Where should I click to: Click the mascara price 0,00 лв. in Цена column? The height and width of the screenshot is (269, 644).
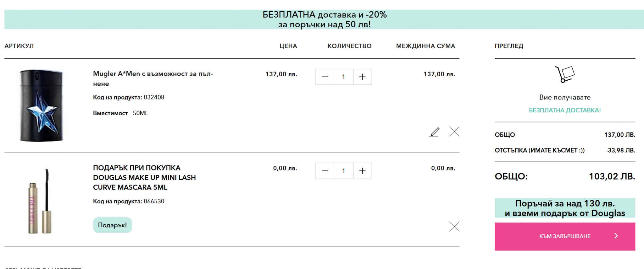coord(285,168)
